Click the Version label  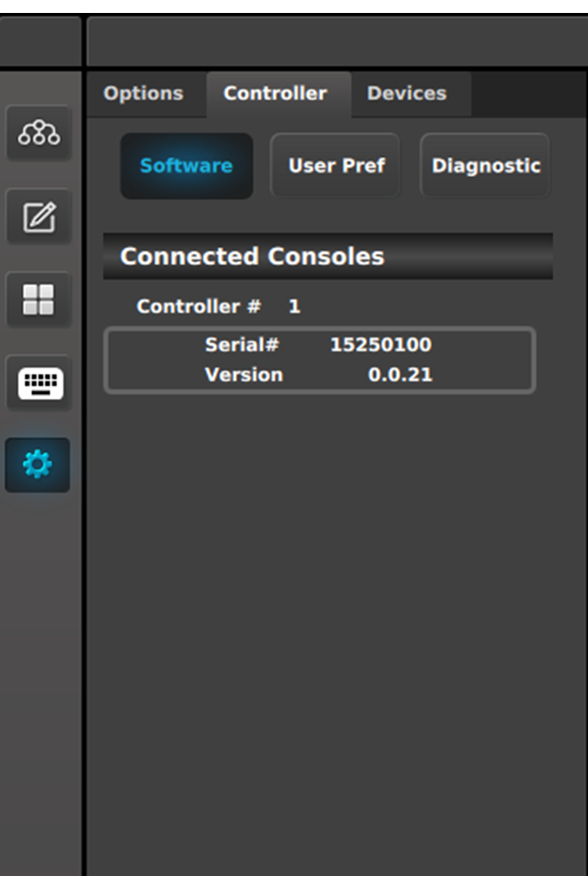(x=244, y=374)
